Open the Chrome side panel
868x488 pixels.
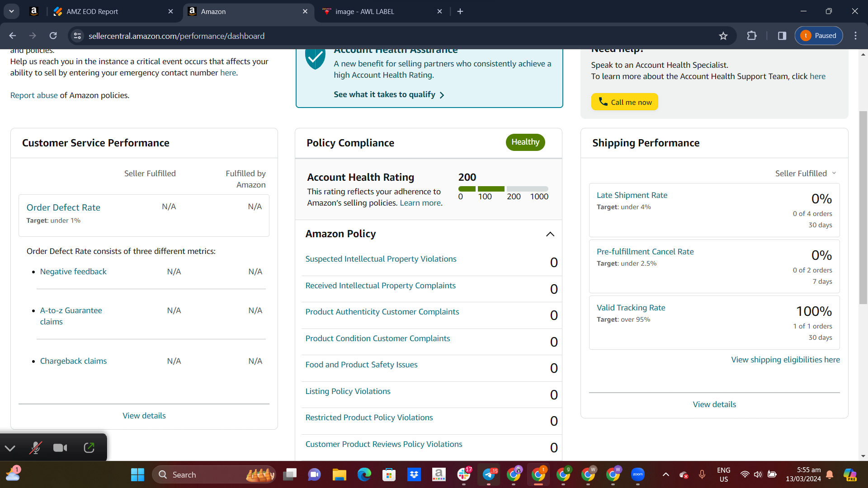click(x=782, y=36)
